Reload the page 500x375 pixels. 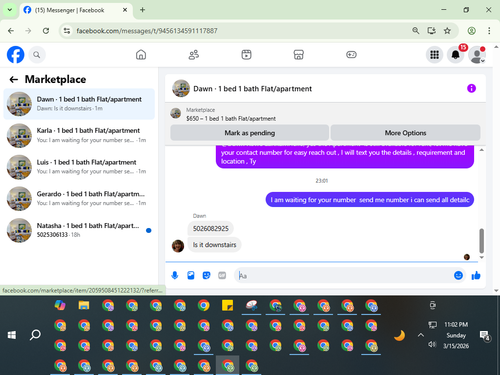coord(46,31)
